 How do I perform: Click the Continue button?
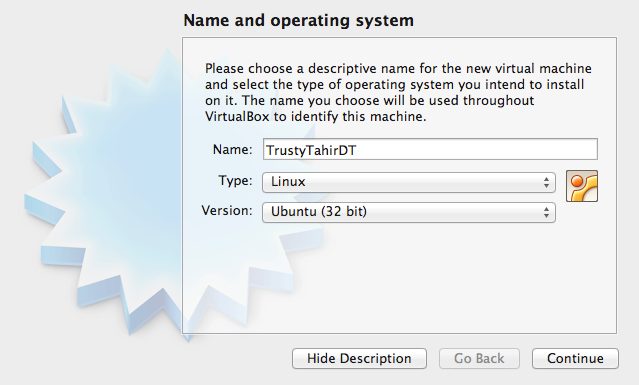tap(575, 359)
